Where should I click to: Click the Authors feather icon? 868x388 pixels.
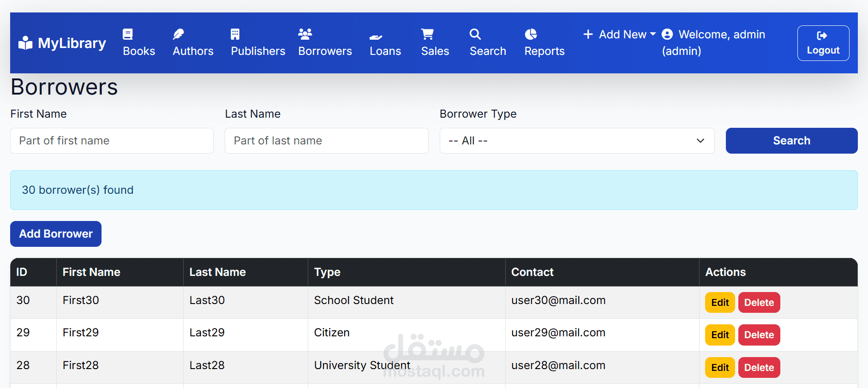point(178,34)
